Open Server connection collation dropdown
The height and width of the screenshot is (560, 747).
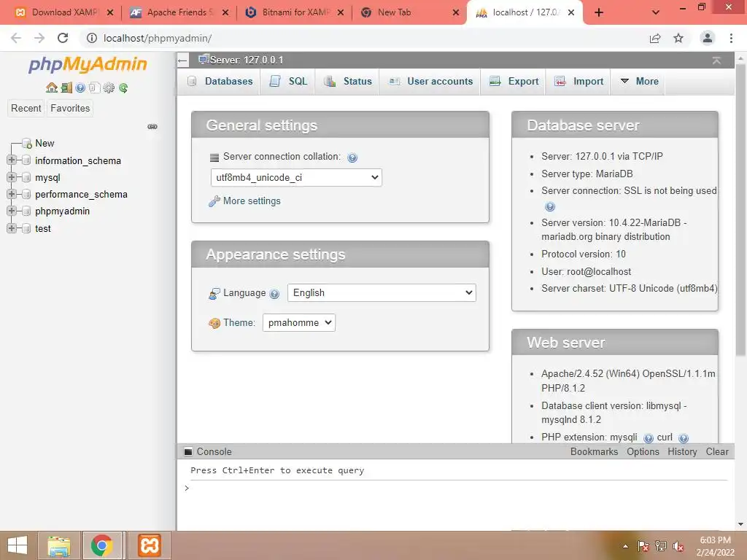point(296,178)
